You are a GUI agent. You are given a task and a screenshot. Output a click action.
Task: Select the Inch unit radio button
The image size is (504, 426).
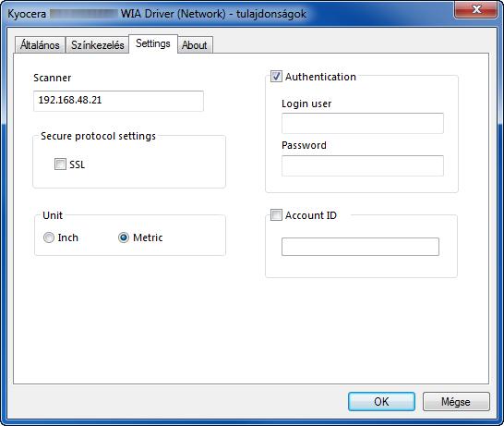click(x=49, y=237)
